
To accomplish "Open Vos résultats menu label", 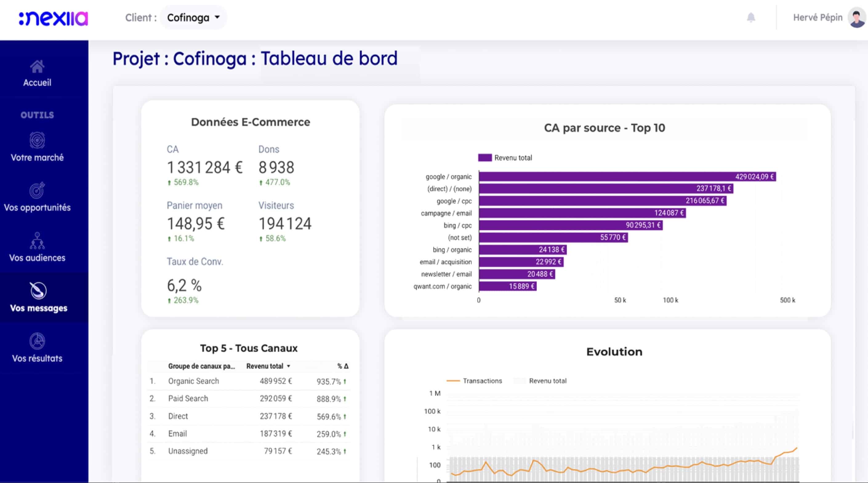I will [x=37, y=358].
